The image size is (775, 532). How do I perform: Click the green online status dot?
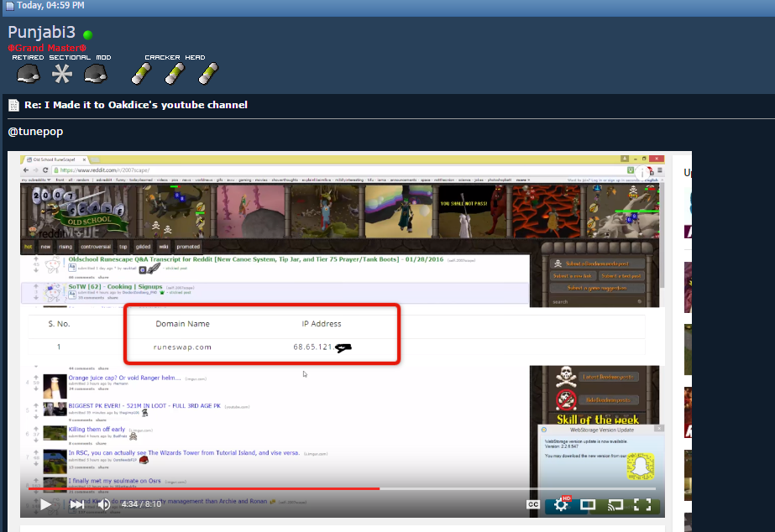(88, 34)
